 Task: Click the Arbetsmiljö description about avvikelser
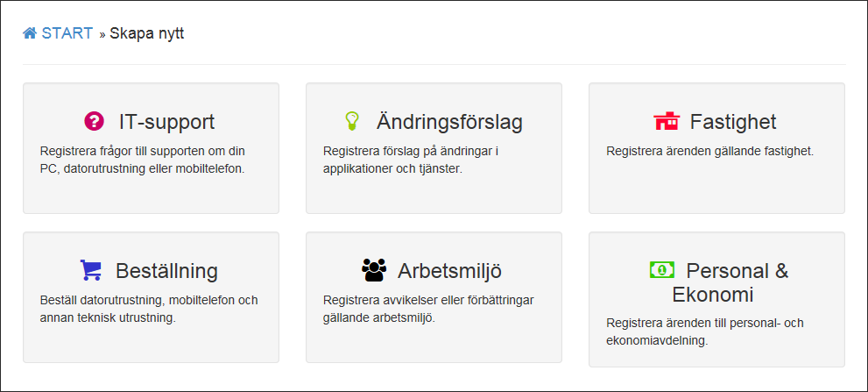click(427, 309)
